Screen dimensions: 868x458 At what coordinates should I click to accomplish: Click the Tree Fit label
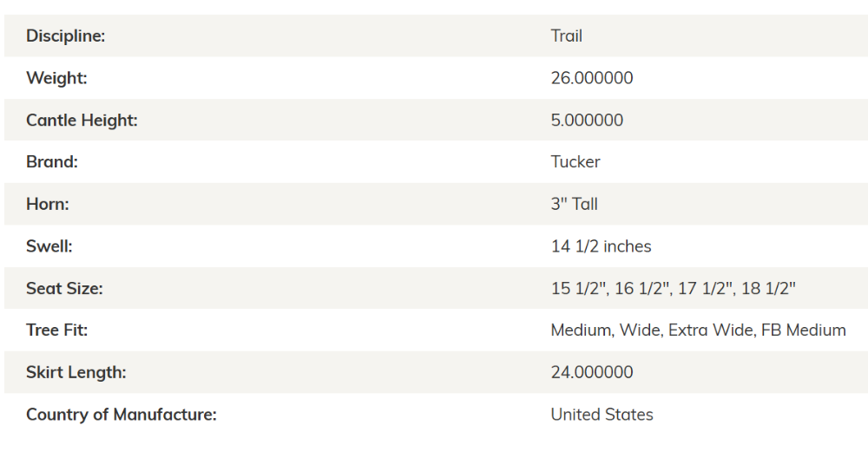click(x=57, y=330)
